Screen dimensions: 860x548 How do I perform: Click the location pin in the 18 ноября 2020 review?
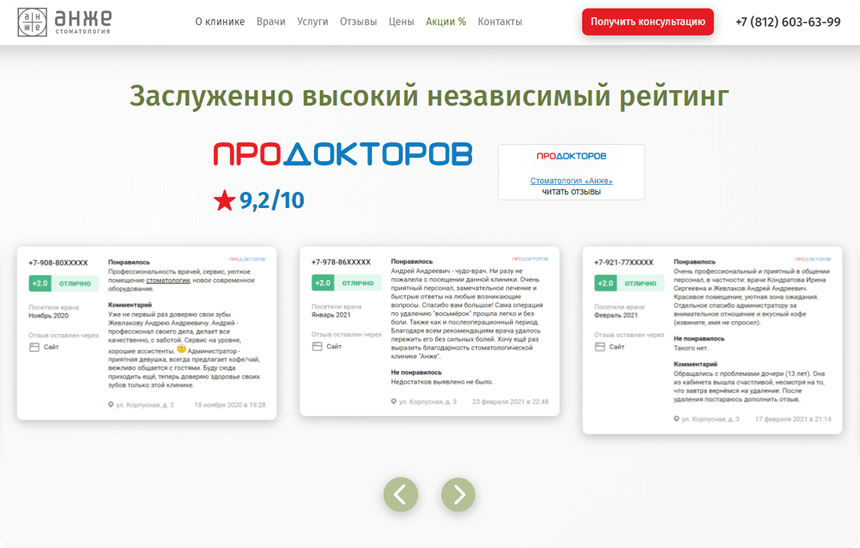pos(111,405)
